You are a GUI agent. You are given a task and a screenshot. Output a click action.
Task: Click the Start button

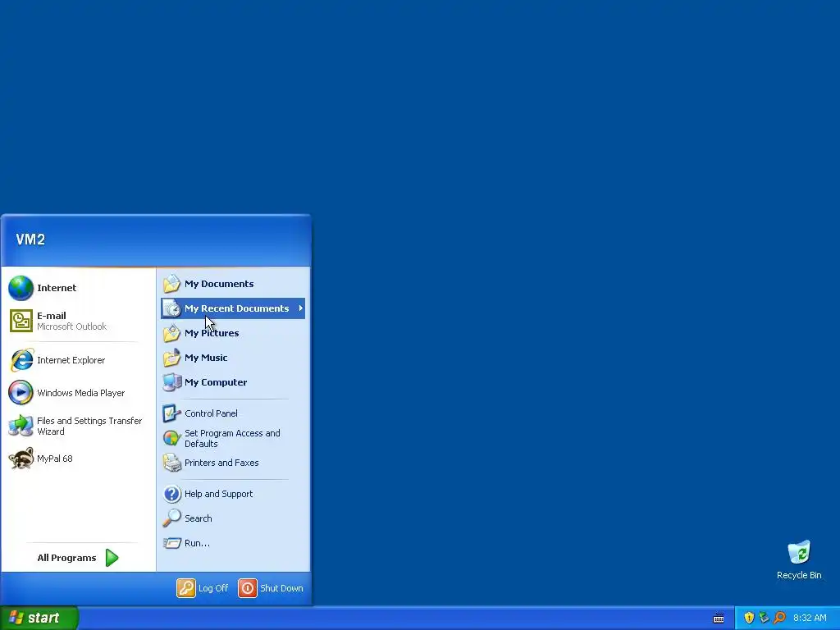coord(39,618)
